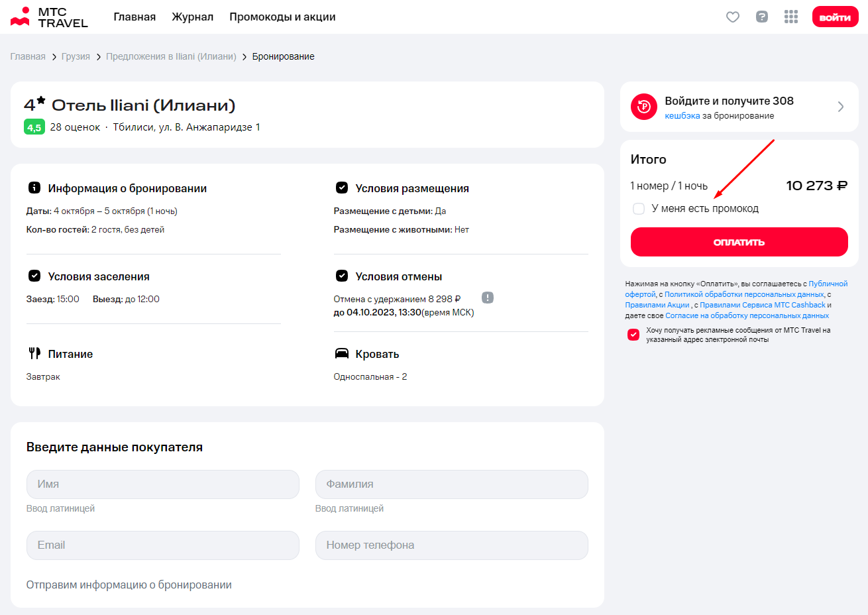This screenshot has width=868, height=615.
Task: Click the cashback ruble icon
Action: point(644,107)
